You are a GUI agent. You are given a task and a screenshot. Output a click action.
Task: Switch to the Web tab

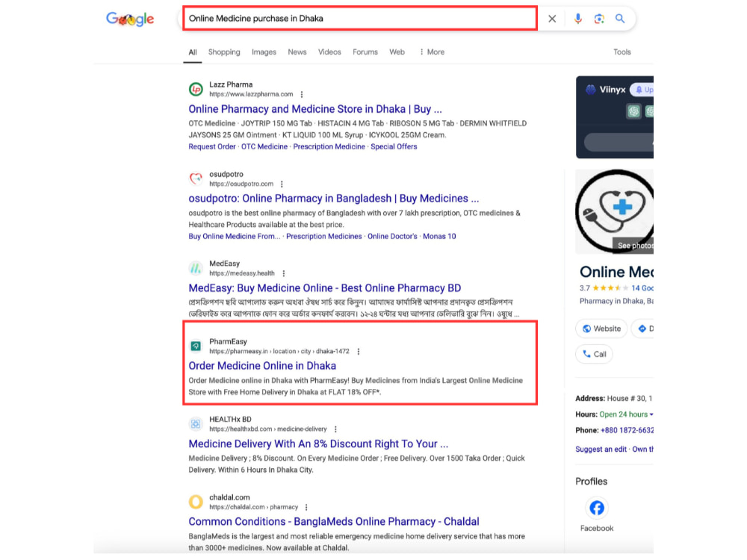[397, 52]
